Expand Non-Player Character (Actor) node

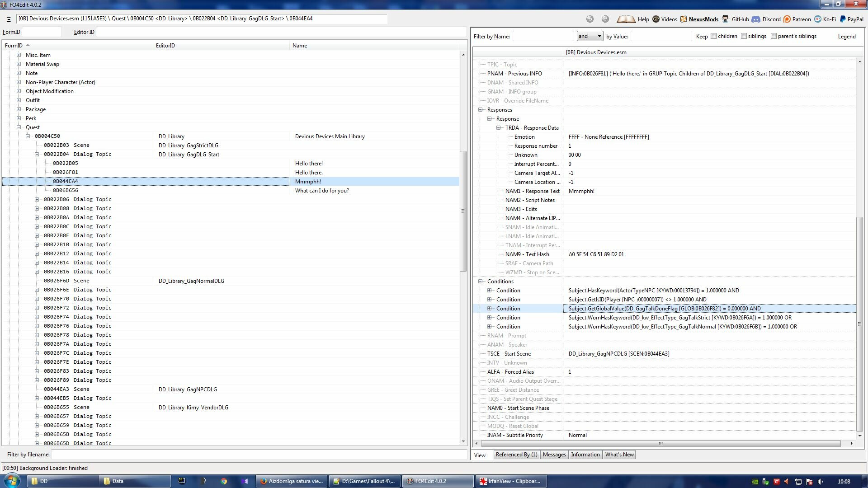(19, 82)
